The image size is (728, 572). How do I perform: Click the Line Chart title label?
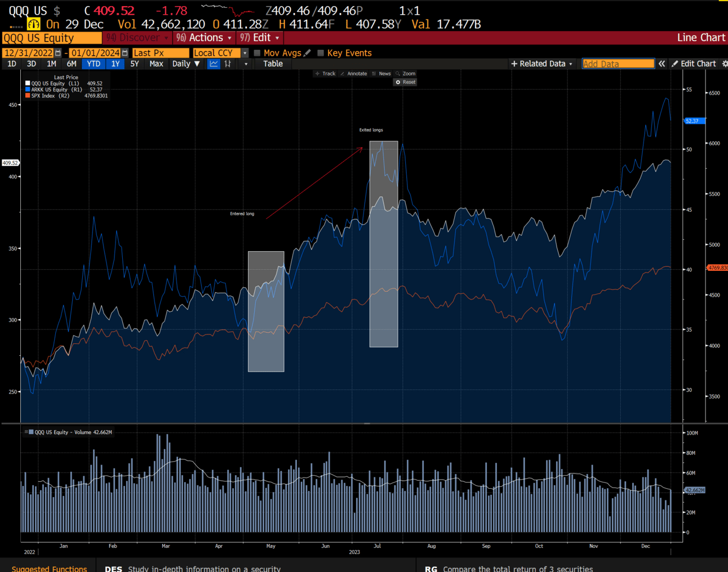701,38
